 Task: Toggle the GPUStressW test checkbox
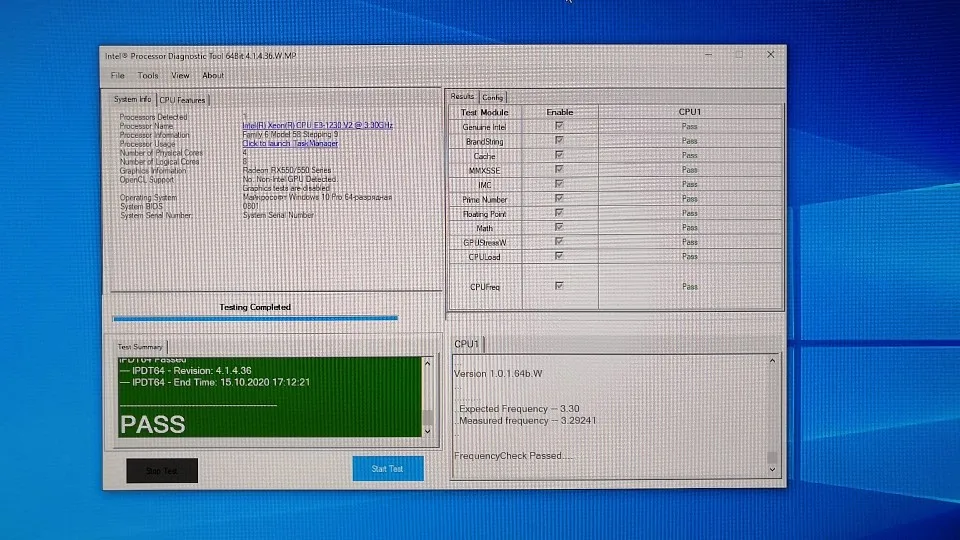pyautogui.click(x=559, y=241)
